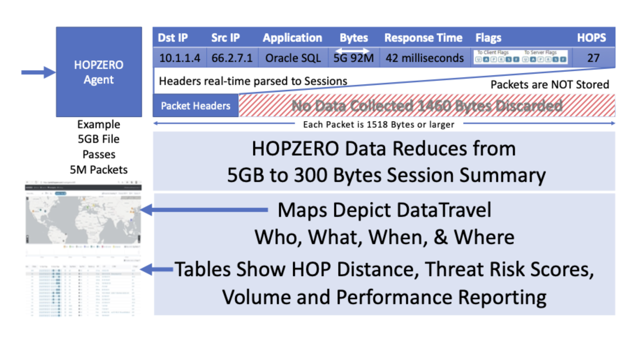Click the R flag icon under To Server Flags
This screenshot has width=644, height=346.
pos(548,59)
